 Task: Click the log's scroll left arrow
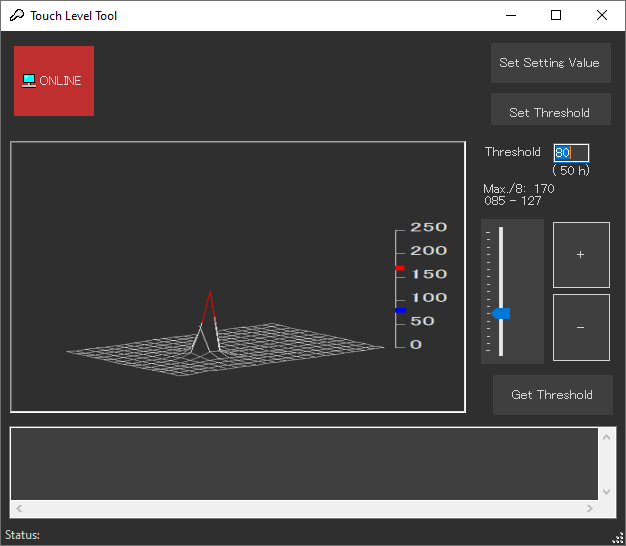(x=20, y=509)
